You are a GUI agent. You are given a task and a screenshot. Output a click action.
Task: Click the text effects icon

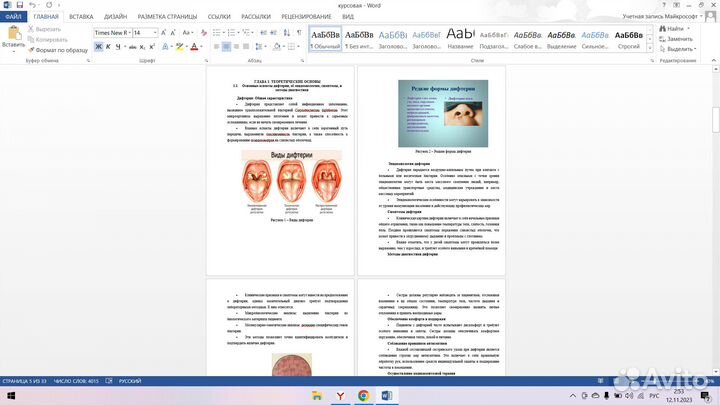pyautogui.click(x=166, y=47)
